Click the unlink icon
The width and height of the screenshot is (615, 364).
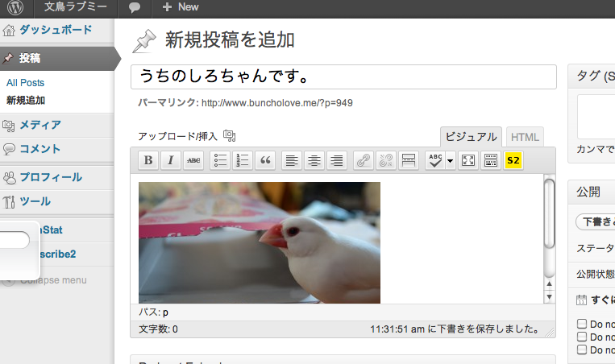point(386,160)
